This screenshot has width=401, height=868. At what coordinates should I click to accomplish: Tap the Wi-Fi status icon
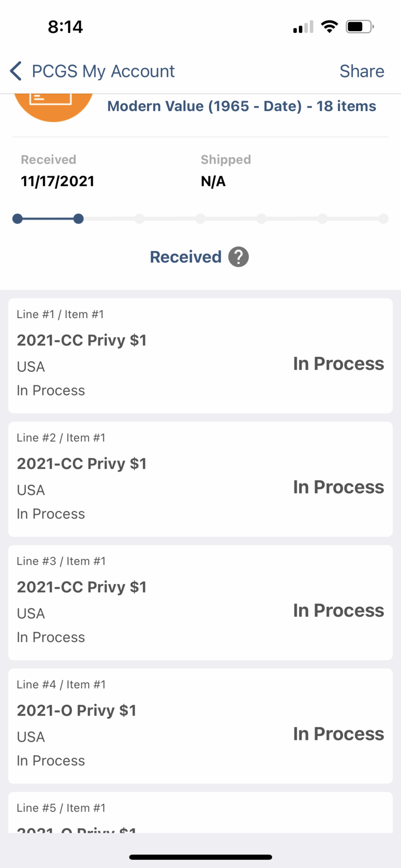330,27
